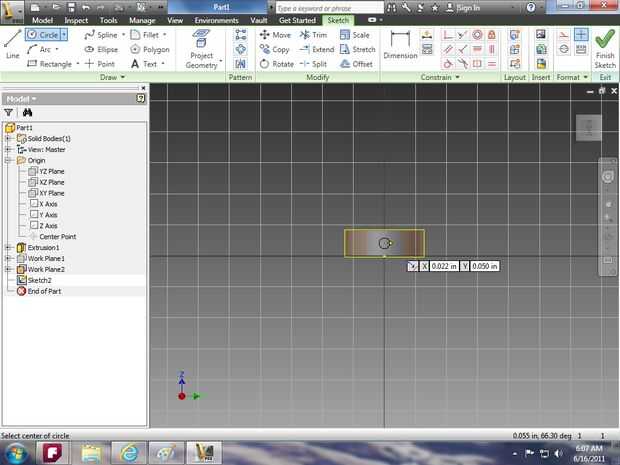Expand the Extrusion1 node
This screenshot has height=465, width=620.
tap(8, 248)
